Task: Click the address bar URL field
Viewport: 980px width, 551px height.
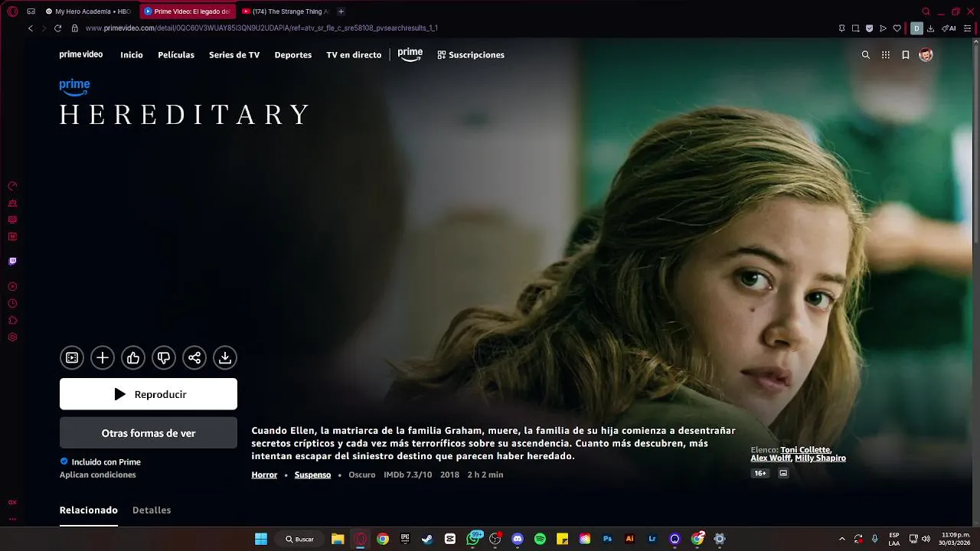Action: pos(452,28)
